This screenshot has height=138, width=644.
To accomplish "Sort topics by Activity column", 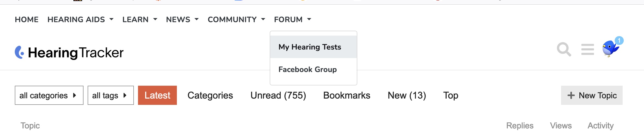I will pyautogui.click(x=600, y=125).
